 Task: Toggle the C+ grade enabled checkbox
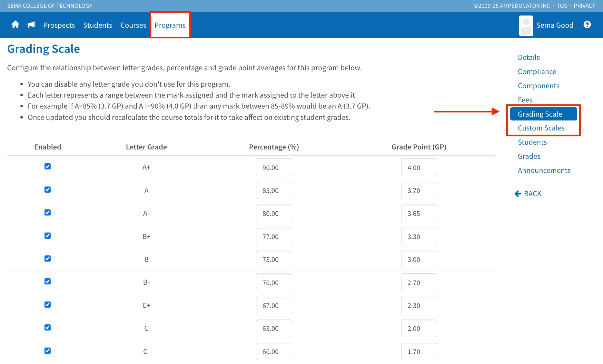(47, 305)
